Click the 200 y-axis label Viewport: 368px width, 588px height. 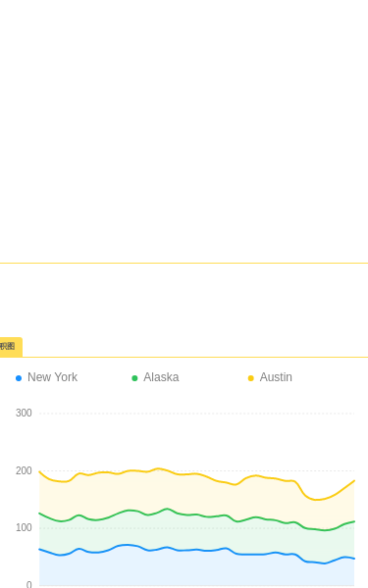coord(24,470)
